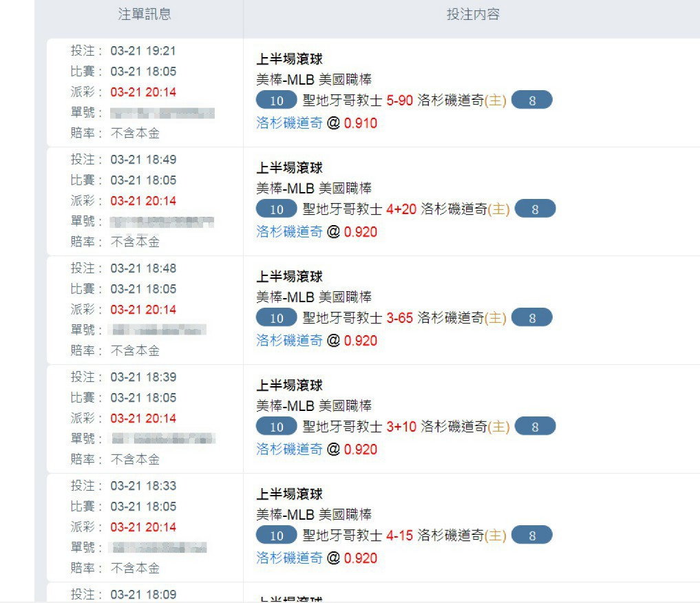Viewport: 700px width, 603px height.
Task: Click the 注單訊息 column header
Action: pos(144,14)
